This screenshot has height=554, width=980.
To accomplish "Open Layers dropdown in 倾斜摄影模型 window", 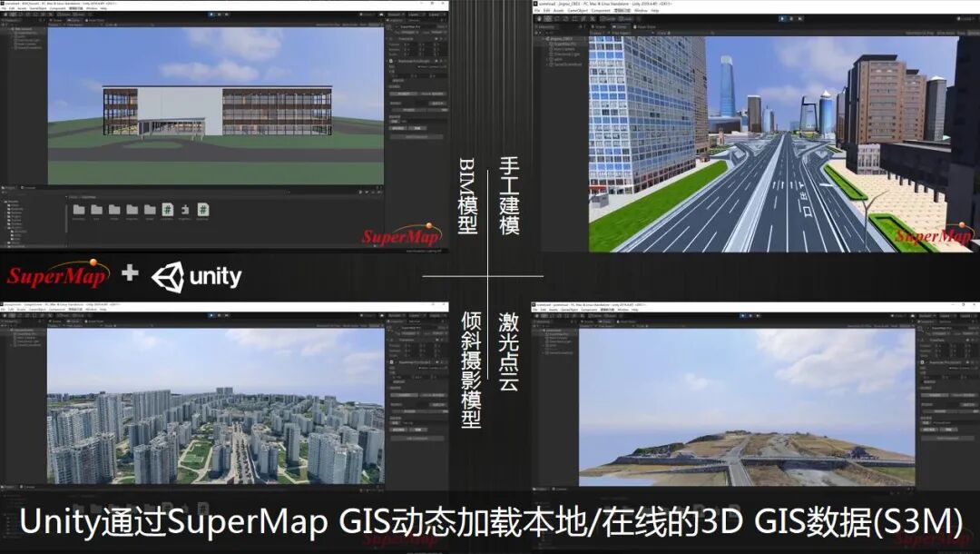I will point(416,316).
